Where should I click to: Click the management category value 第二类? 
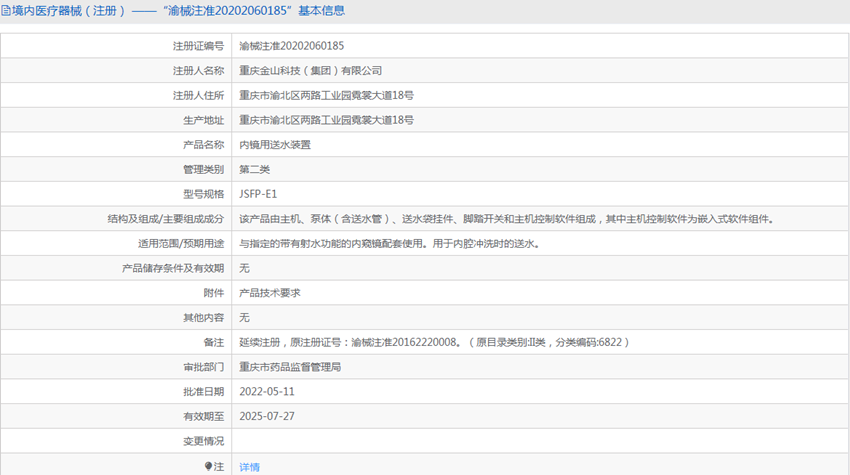pos(255,169)
